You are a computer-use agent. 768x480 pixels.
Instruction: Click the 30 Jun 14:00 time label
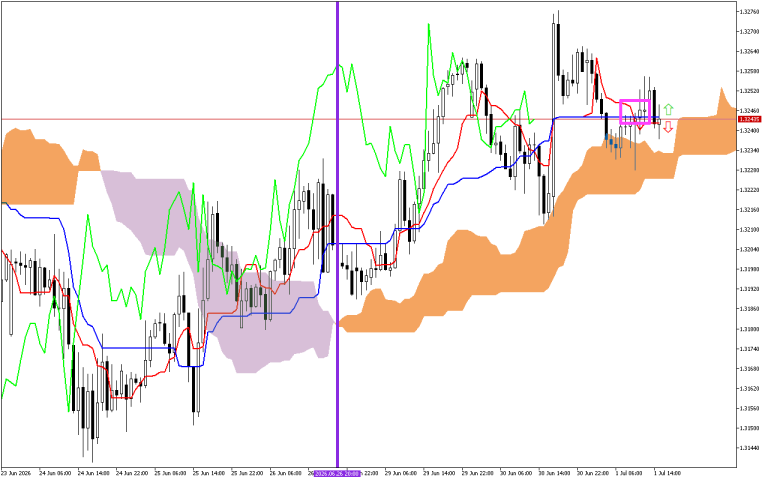pyautogui.click(x=555, y=474)
